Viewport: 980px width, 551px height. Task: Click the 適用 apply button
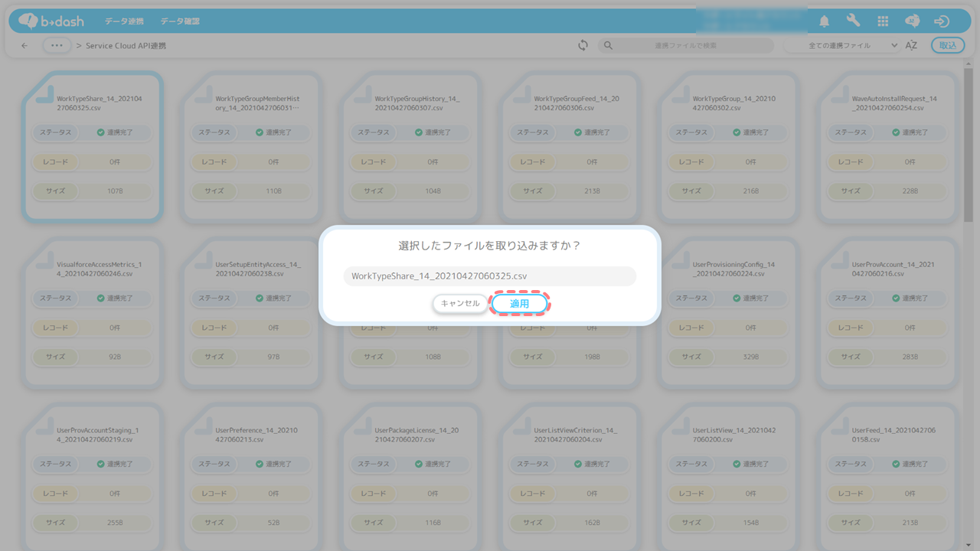click(x=520, y=304)
